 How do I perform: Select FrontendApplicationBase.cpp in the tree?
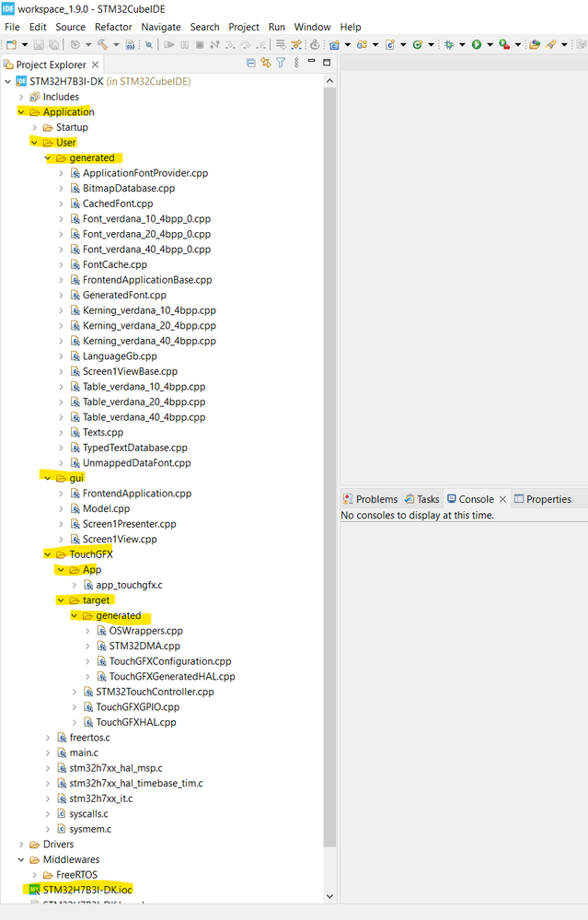(147, 280)
